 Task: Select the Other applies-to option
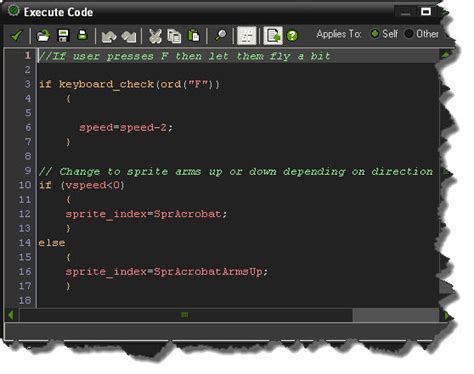coord(408,34)
